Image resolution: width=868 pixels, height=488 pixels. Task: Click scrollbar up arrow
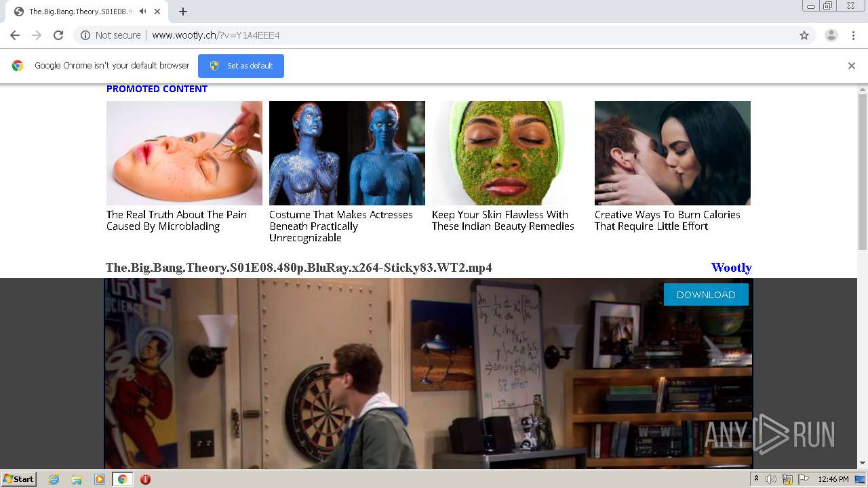863,89
